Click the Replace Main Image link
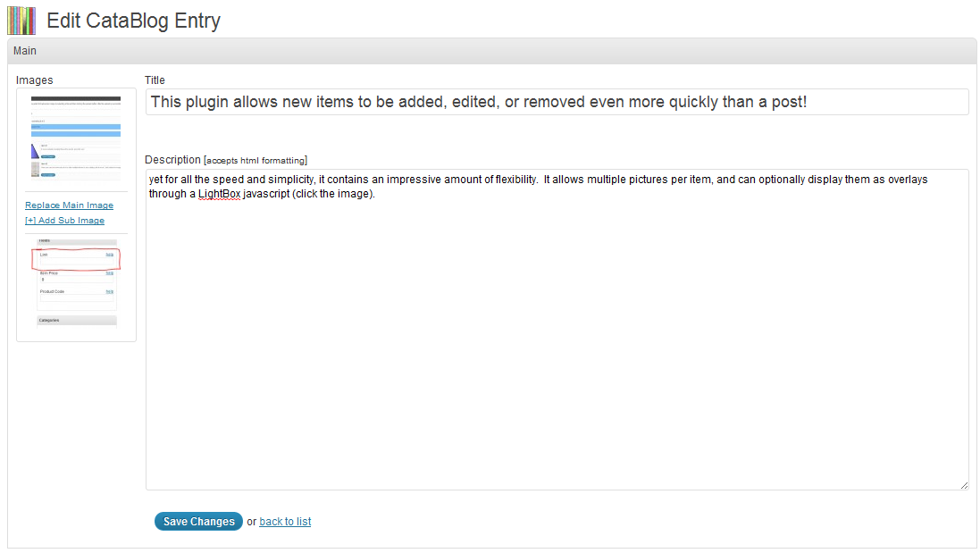 69,205
